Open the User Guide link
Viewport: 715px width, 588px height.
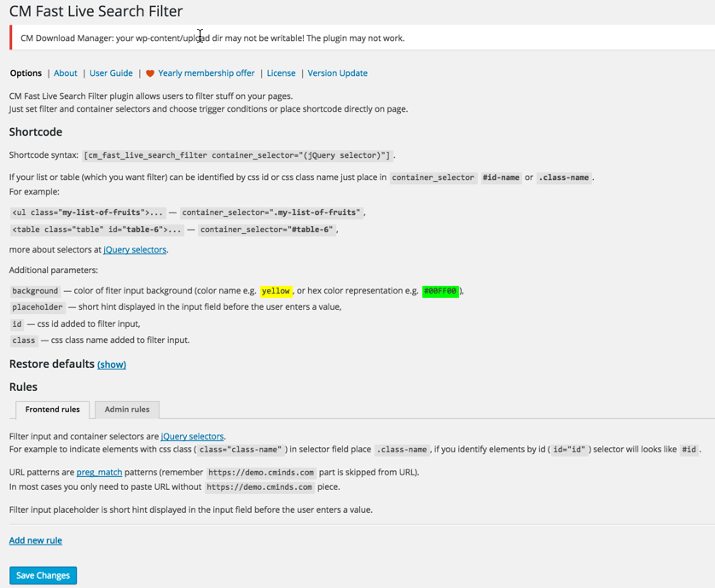(x=111, y=73)
